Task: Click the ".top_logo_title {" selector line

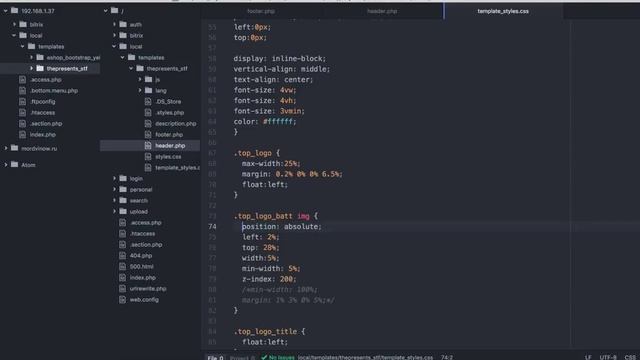Action: (x=269, y=331)
